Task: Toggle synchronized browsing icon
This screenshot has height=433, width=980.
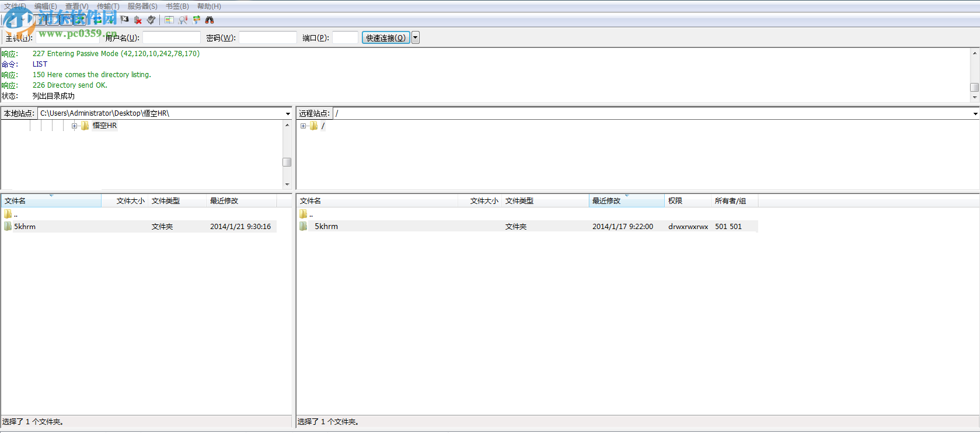Action: tap(196, 20)
